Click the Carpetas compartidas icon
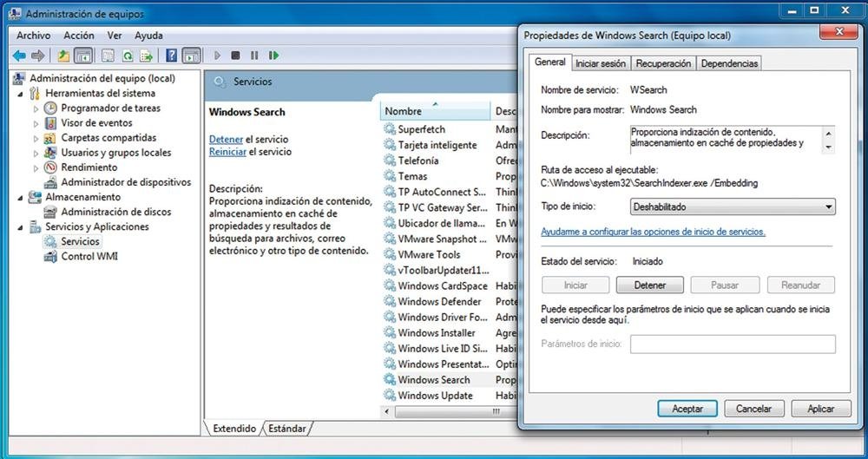Screen dimensions: 868x459 coord(51,138)
